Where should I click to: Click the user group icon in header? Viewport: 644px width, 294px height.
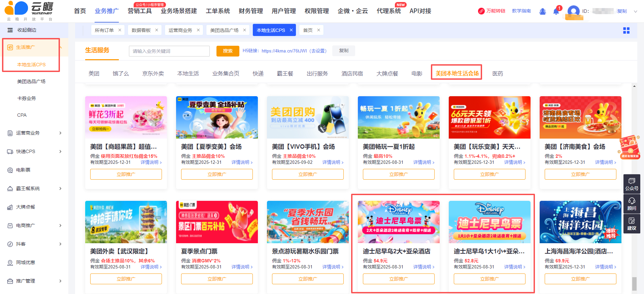point(543,11)
